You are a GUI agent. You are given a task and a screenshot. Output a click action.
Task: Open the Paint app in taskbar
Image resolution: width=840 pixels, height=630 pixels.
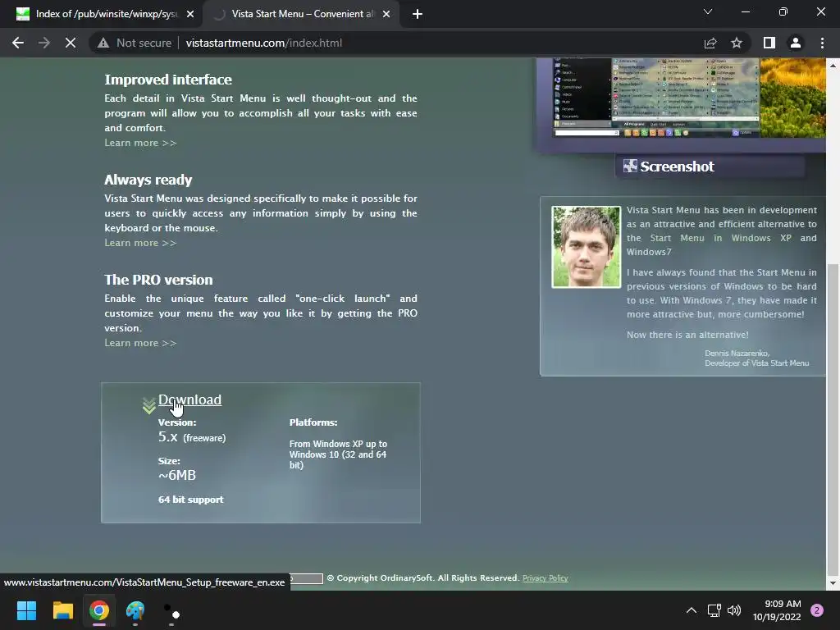(x=135, y=610)
